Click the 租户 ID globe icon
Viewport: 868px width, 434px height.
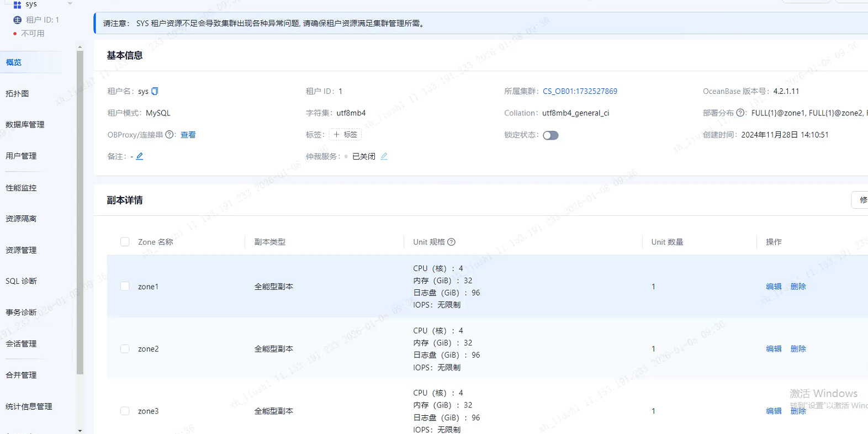pos(18,20)
